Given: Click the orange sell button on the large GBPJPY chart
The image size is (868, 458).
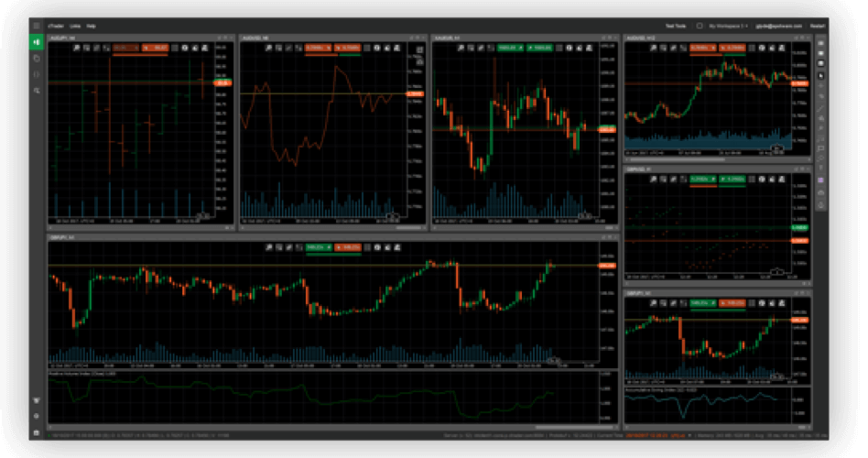Looking at the screenshot, I should tap(347, 247).
